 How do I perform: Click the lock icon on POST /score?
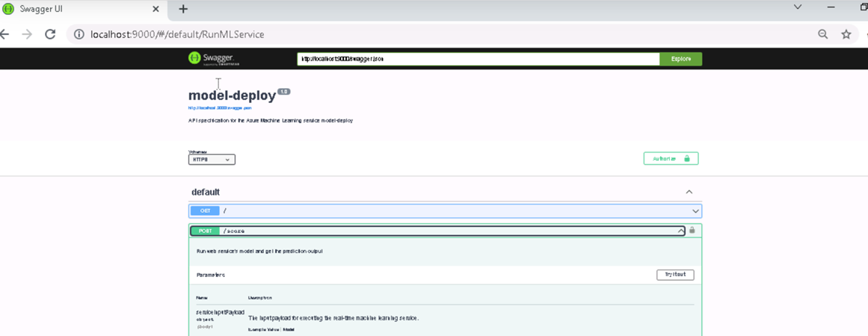coord(692,230)
